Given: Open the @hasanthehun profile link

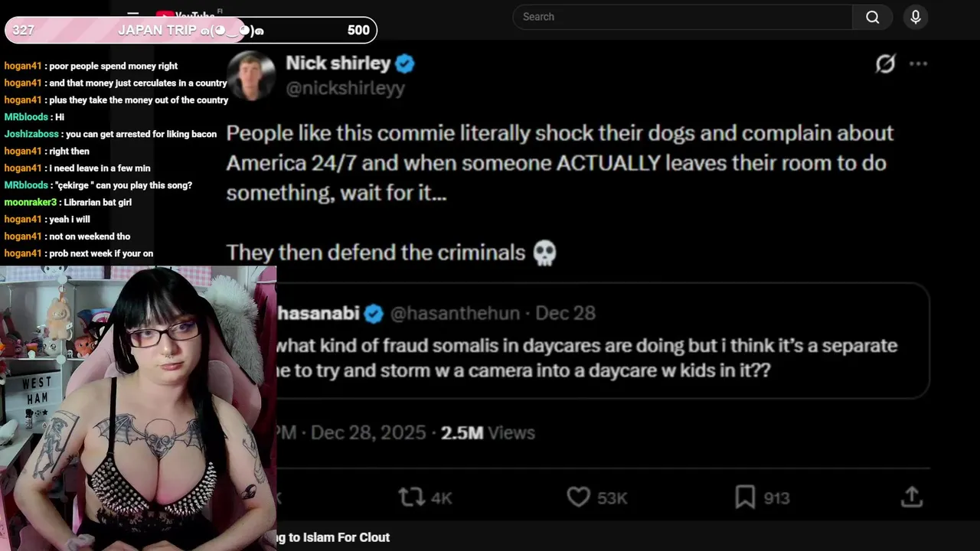Looking at the screenshot, I should pyautogui.click(x=455, y=313).
